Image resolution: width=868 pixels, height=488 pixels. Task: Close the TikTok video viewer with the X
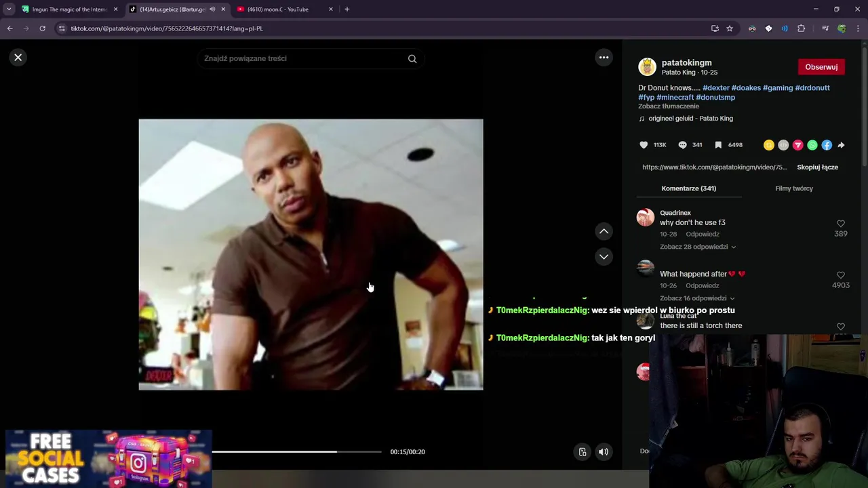pyautogui.click(x=18, y=58)
